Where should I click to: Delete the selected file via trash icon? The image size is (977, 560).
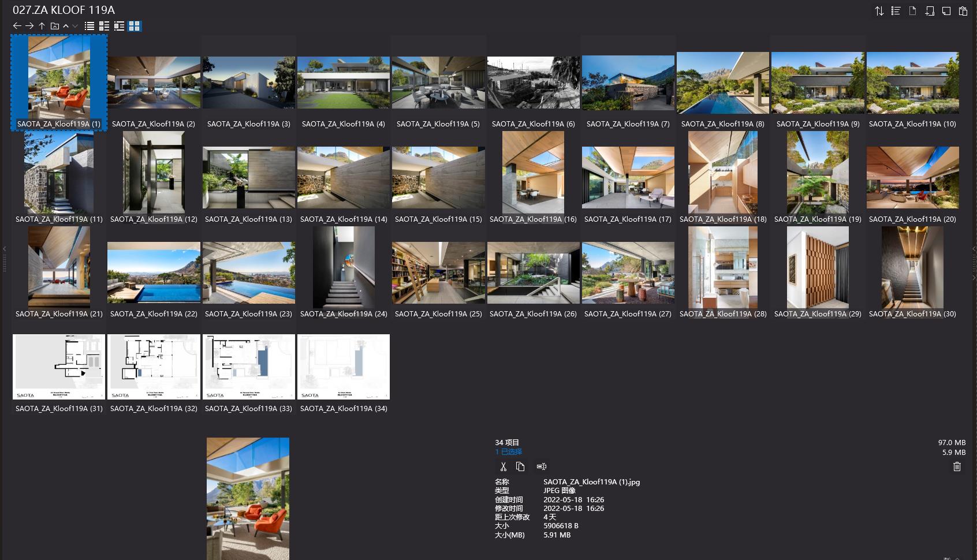[x=956, y=466]
